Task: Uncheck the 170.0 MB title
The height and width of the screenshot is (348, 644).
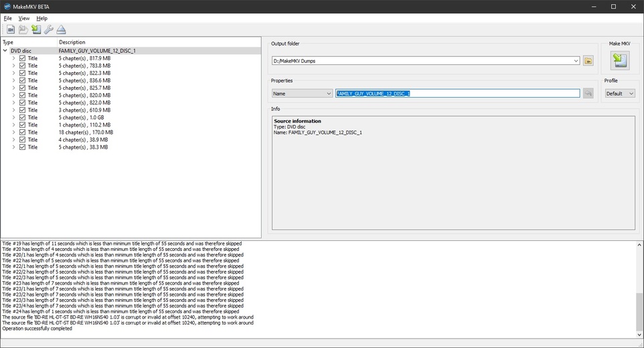Action: point(22,132)
